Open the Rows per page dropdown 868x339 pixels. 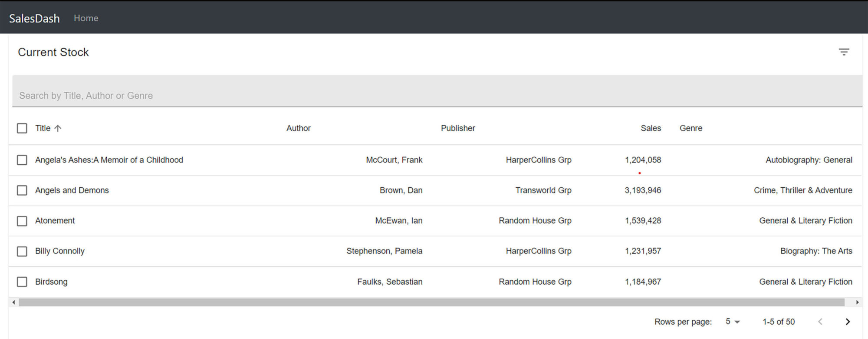click(x=732, y=322)
